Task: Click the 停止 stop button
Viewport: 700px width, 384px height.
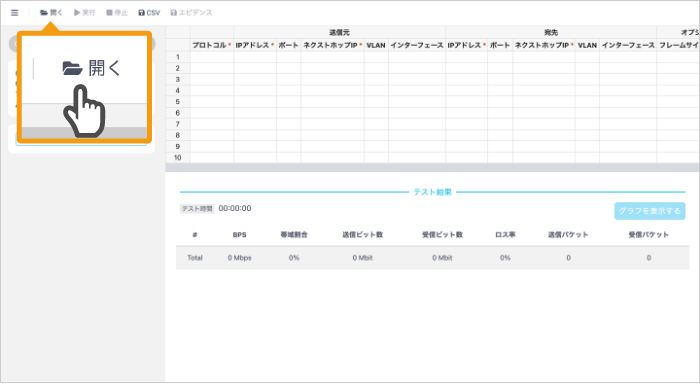Action: pyautogui.click(x=117, y=13)
